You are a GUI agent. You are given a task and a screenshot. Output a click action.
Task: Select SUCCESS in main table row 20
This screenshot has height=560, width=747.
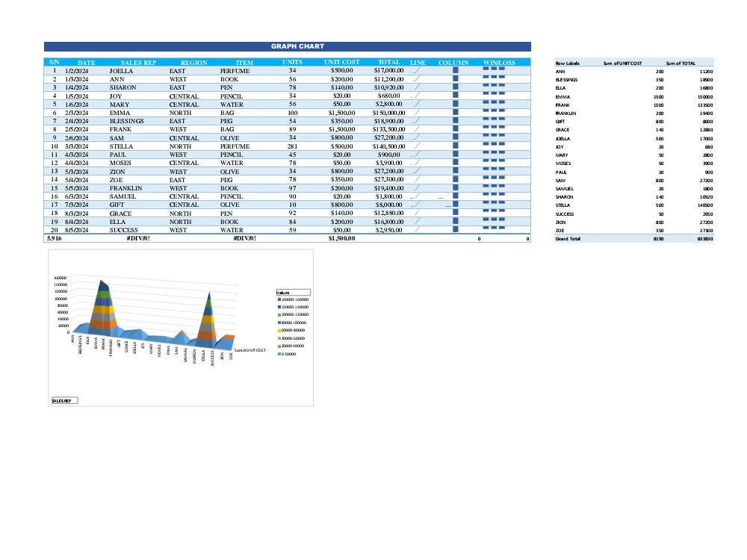[123, 230]
